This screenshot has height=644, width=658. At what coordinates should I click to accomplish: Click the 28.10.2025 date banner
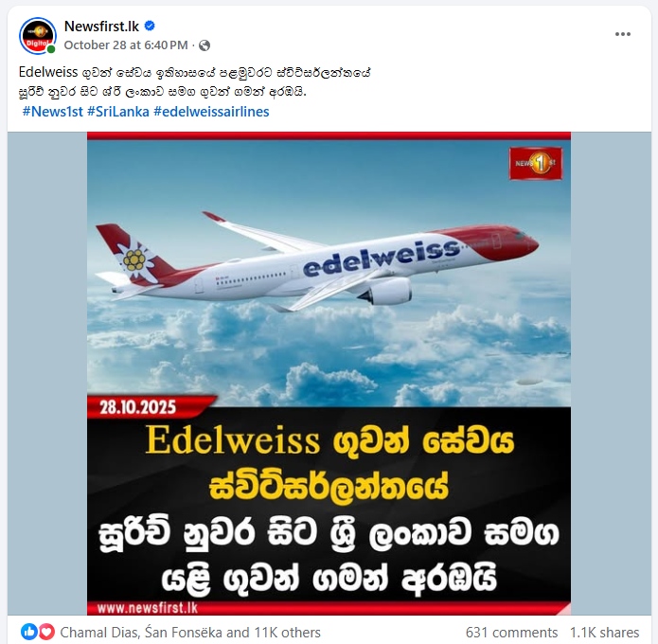click(137, 407)
